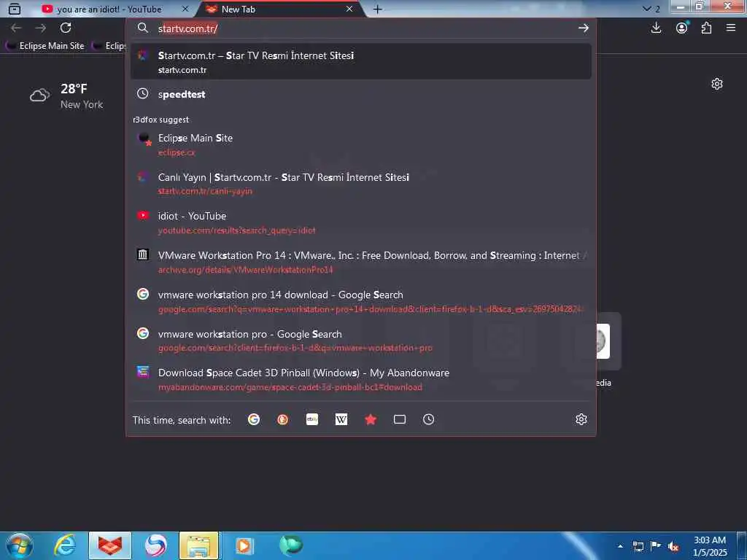Open the Extensions puzzle icon

706,28
